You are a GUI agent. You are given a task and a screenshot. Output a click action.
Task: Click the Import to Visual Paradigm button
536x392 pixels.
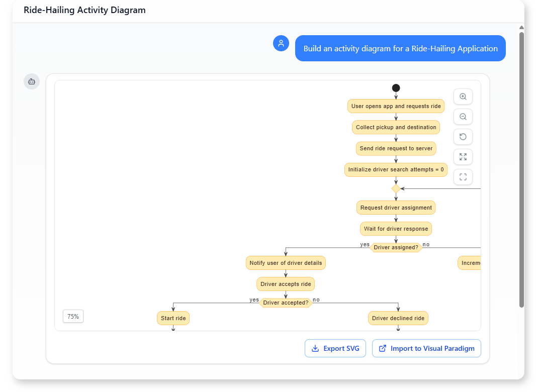coord(426,348)
